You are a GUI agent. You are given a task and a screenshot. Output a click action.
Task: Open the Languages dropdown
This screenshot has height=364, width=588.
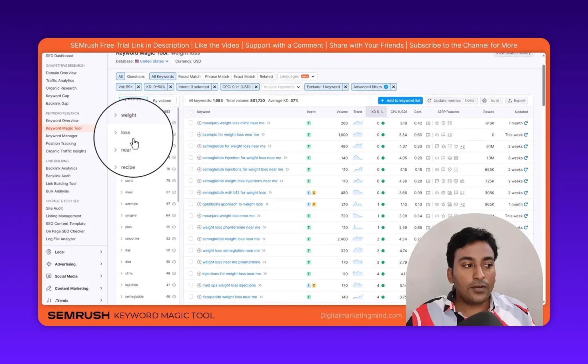[x=297, y=76]
